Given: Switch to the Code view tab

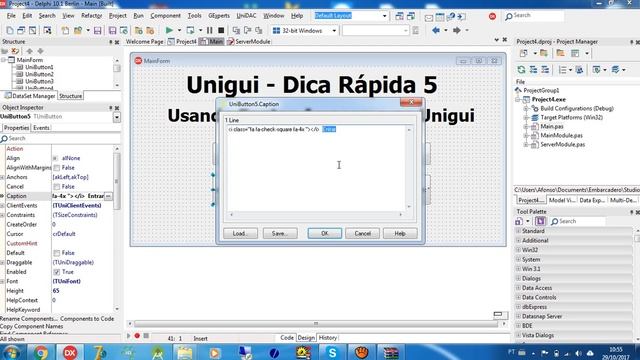Looking at the screenshot, I should tap(287, 338).
